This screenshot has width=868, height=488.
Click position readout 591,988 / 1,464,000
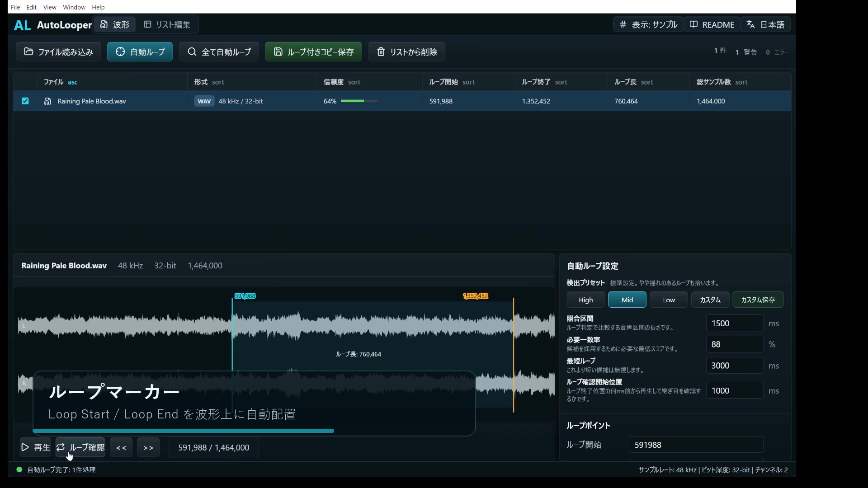click(x=214, y=447)
